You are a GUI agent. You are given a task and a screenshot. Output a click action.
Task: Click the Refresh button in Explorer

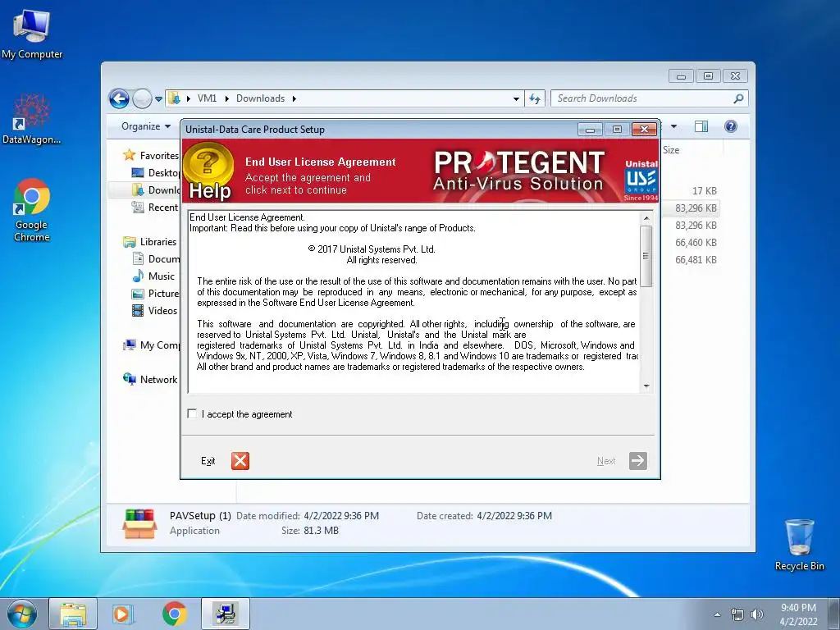(535, 98)
